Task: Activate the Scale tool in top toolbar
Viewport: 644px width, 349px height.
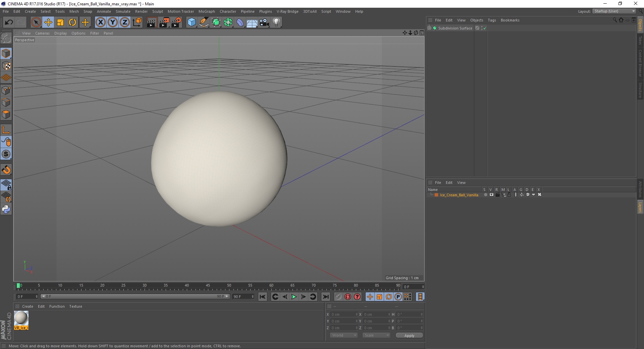Action: [x=60, y=22]
